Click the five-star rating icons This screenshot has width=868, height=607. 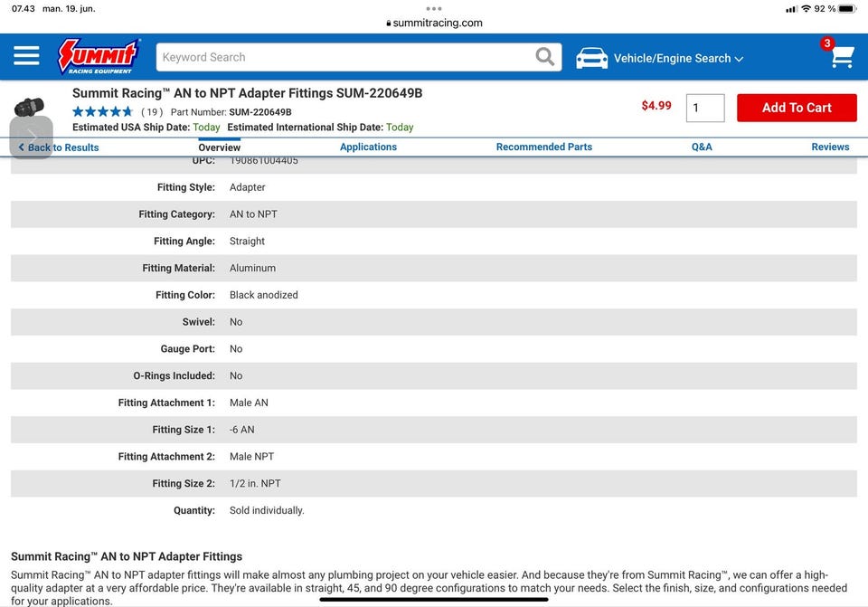103,112
